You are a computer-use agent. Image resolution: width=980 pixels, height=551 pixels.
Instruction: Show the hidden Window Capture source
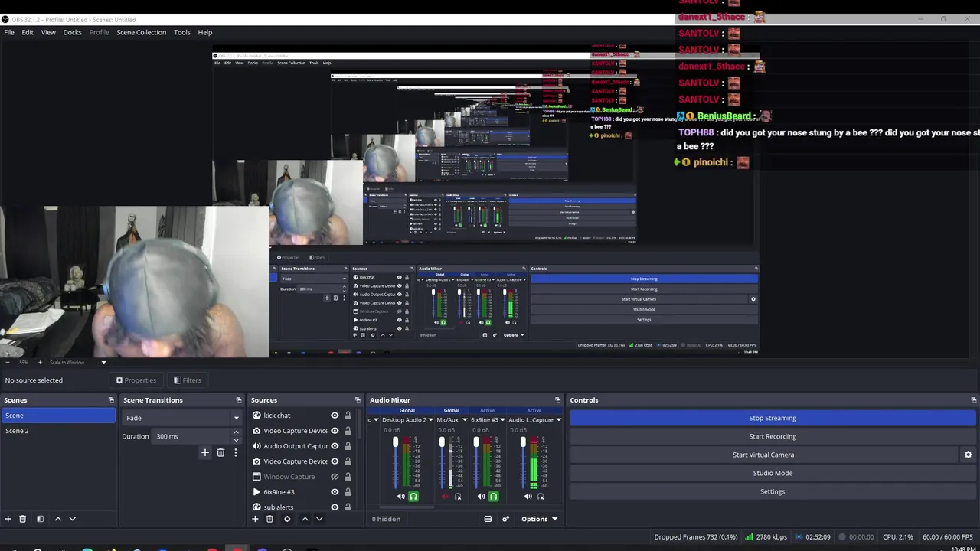[335, 477]
